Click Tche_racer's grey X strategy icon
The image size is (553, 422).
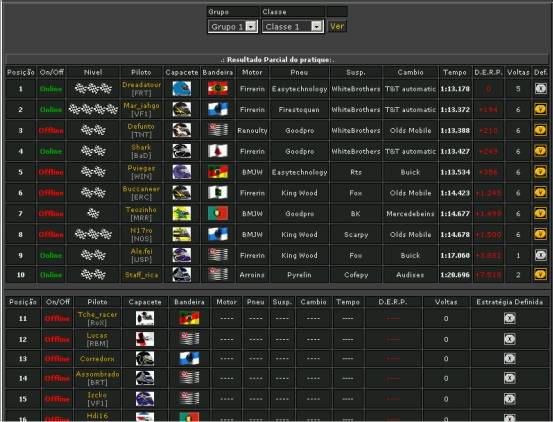tap(509, 318)
